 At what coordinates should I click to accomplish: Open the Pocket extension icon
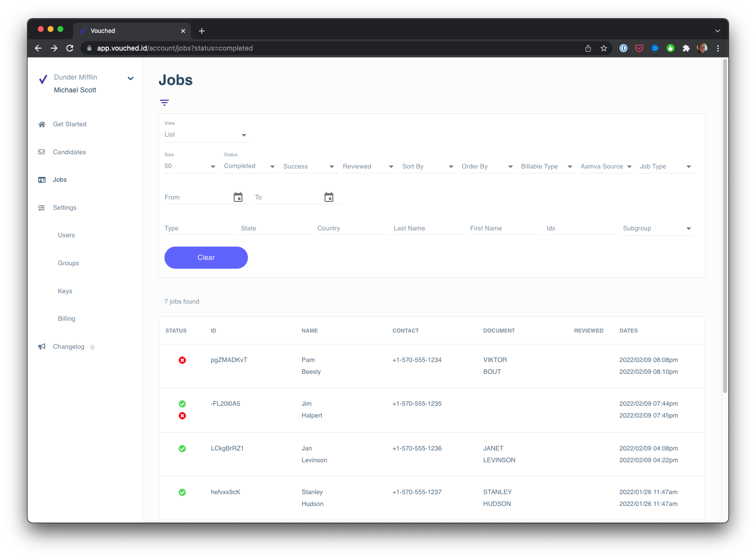point(639,48)
